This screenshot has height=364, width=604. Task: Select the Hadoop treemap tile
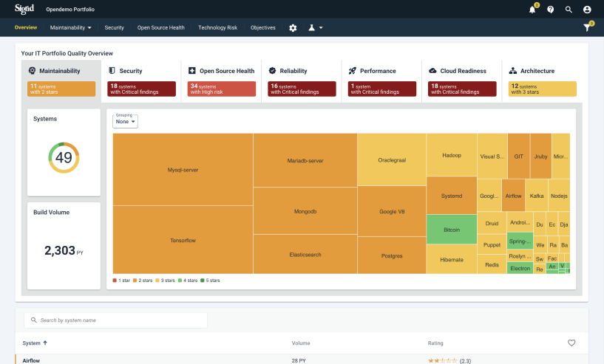pos(452,154)
